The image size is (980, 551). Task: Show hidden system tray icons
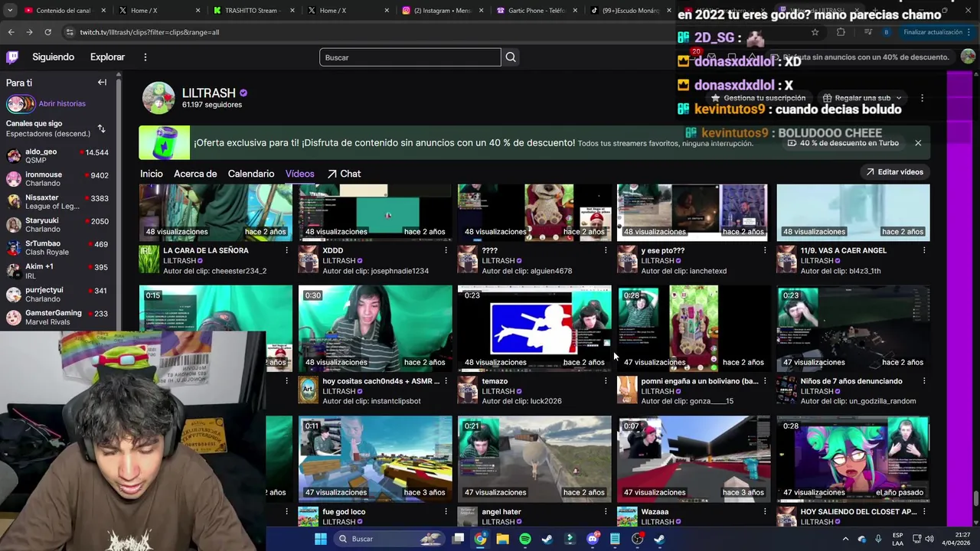pos(845,539)
